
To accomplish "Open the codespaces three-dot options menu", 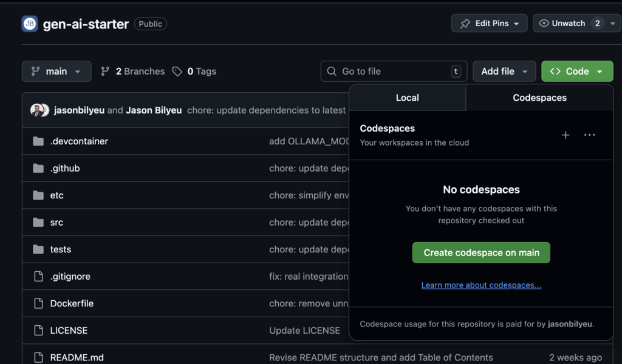I will point(589,135).
